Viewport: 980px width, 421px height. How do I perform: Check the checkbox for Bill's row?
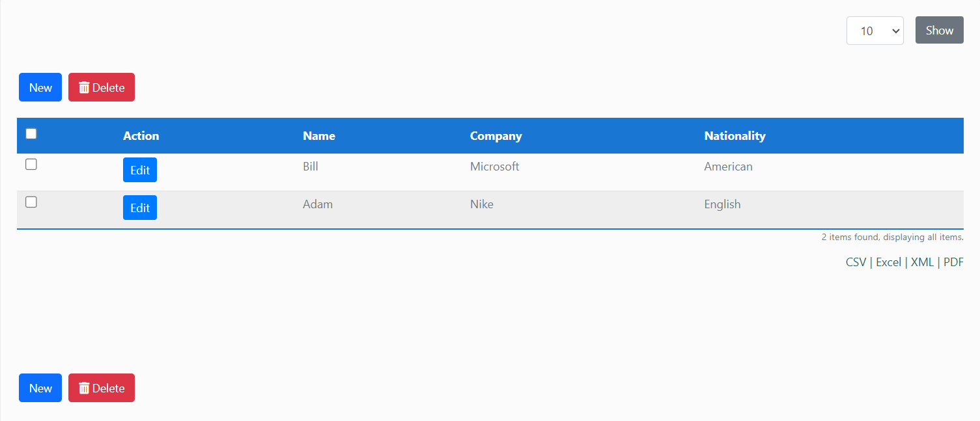(x=31, y=165)
